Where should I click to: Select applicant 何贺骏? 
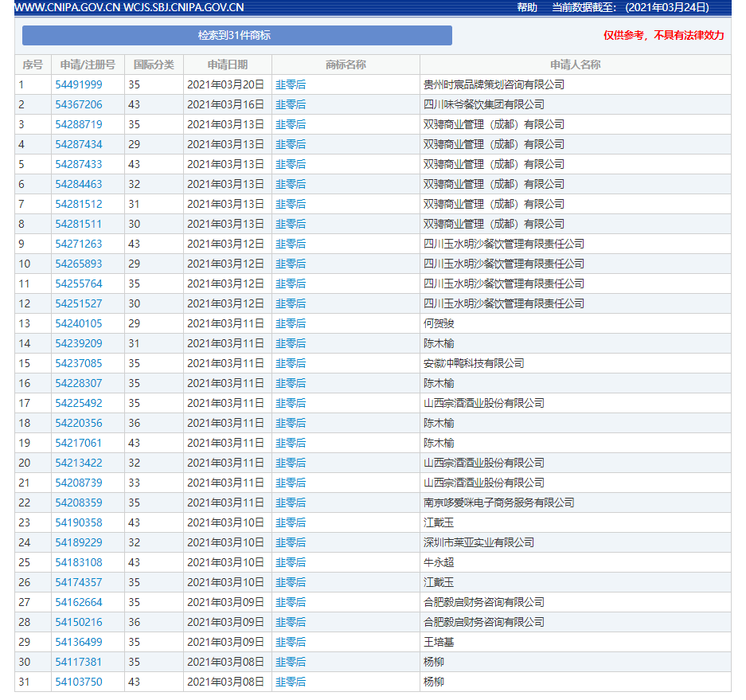[x=439, y=323]
